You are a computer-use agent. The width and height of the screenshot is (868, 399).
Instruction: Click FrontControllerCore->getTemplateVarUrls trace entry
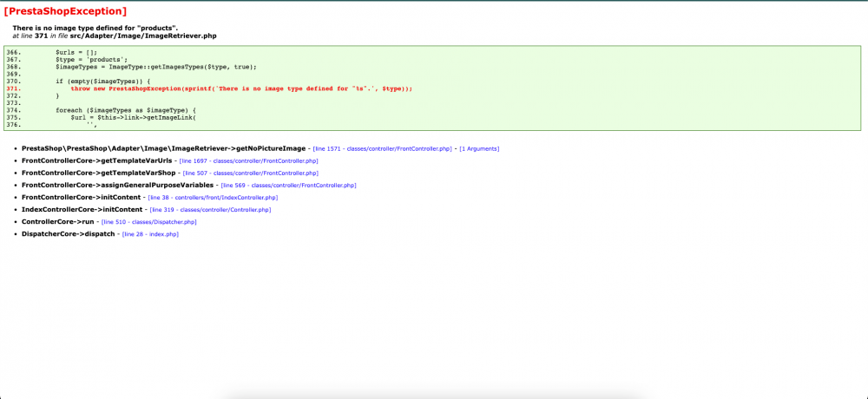[x=97, y=160]
